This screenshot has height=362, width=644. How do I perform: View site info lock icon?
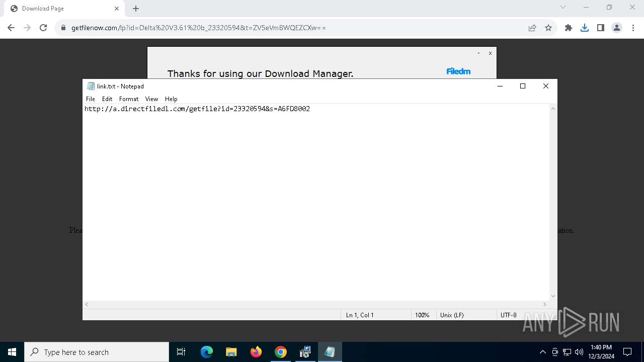click(x=63, y=28)
